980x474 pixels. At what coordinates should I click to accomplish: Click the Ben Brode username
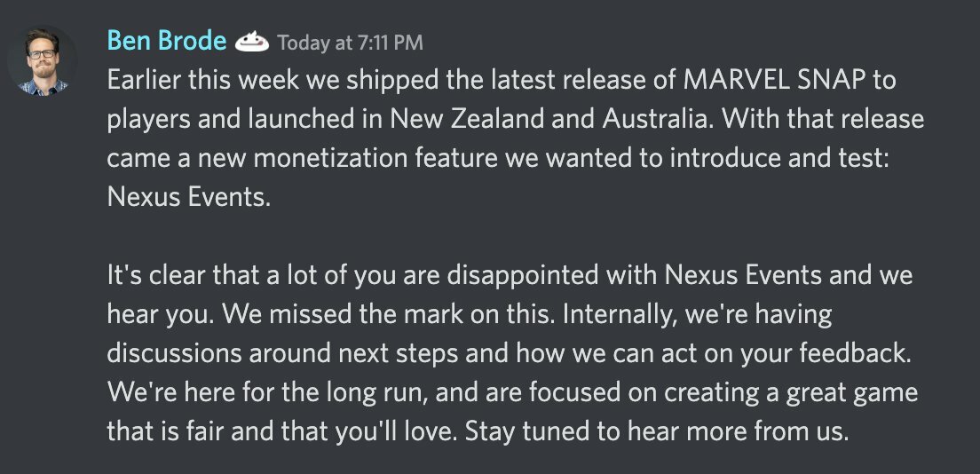coord(167,41)
